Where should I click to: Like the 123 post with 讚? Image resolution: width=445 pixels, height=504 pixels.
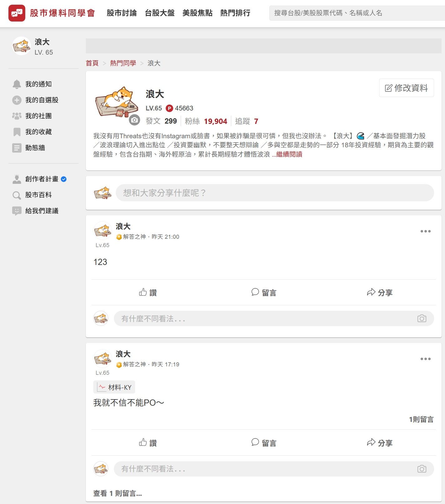[148, 292]
